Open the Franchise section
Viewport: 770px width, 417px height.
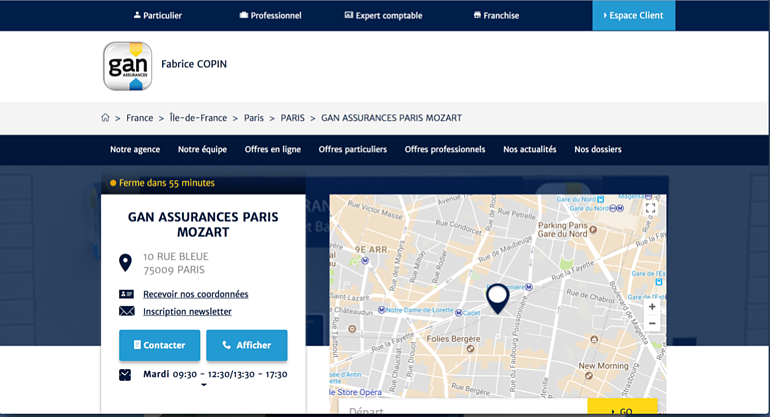coord(496,15)
